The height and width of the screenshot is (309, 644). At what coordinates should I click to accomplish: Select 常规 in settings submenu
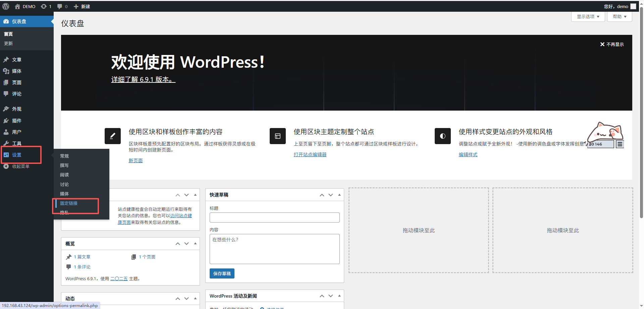coord(64,156)
